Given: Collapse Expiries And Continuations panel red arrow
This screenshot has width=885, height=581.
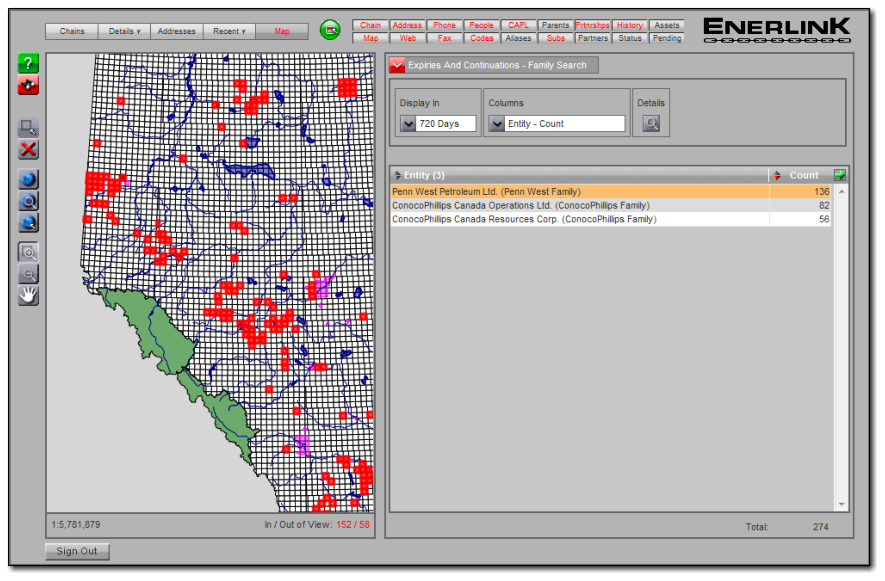Looking at the screenshot, I should 397,65.
